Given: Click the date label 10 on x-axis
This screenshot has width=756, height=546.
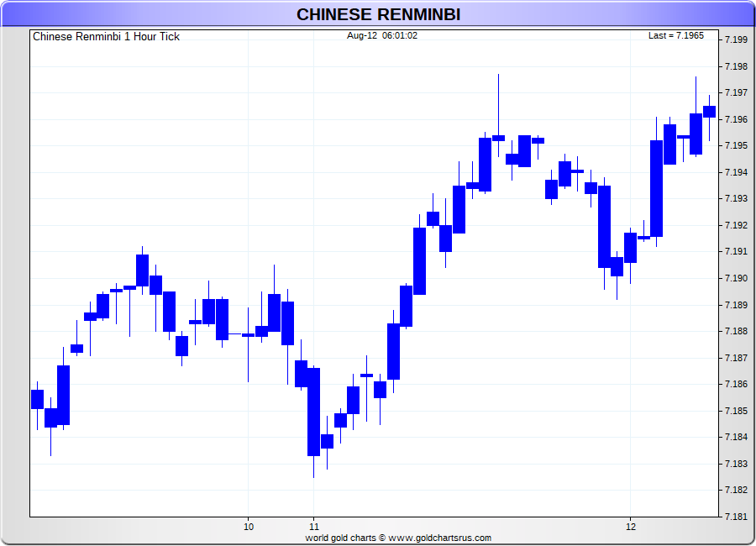Looking at the screenshot, I should 249,527.
